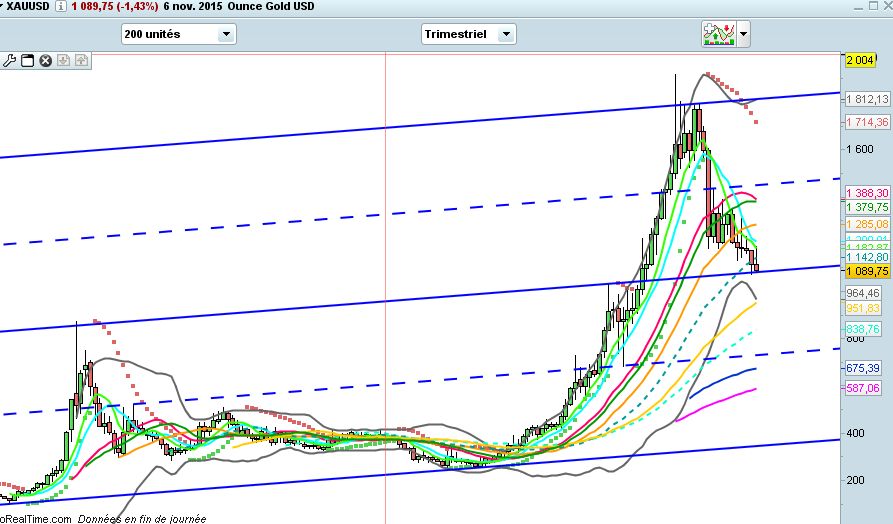Click the teal '1 142,80' price label
The height and width of the screenshot is (524, 893).
pyautogui.click(x=867, y=257)
